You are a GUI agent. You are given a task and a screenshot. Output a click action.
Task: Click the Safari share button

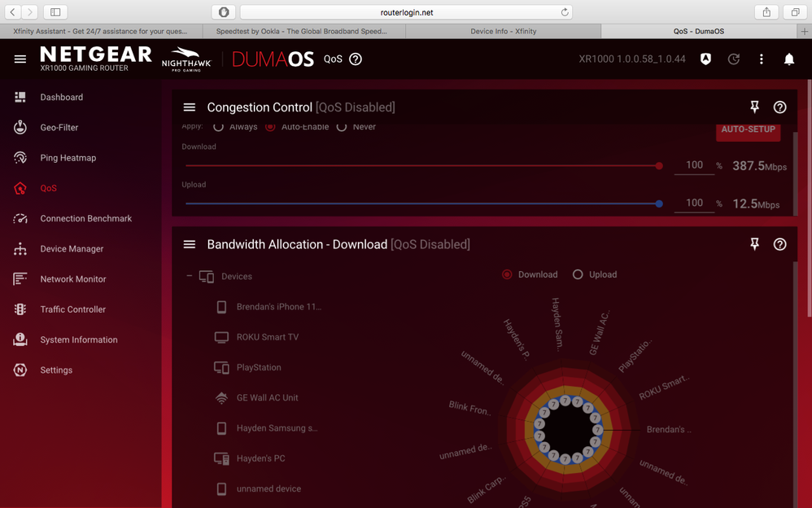coord(766,12)
